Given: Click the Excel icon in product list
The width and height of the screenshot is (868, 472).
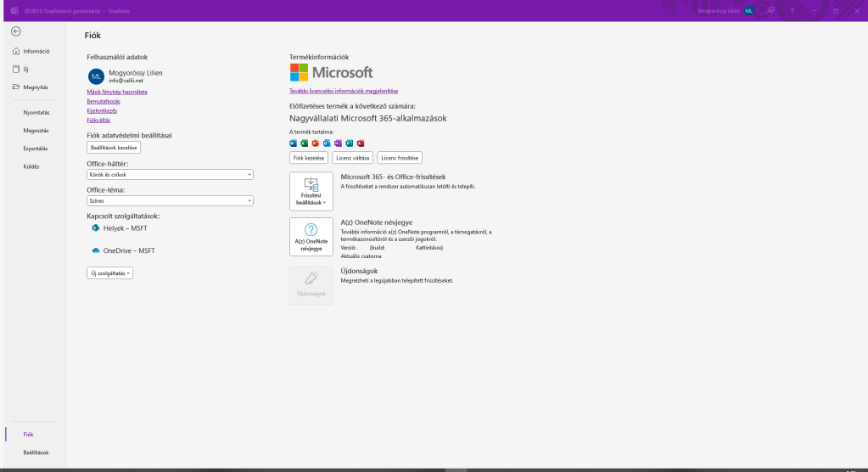Looking at the screenshot, I should pos(305,143).
